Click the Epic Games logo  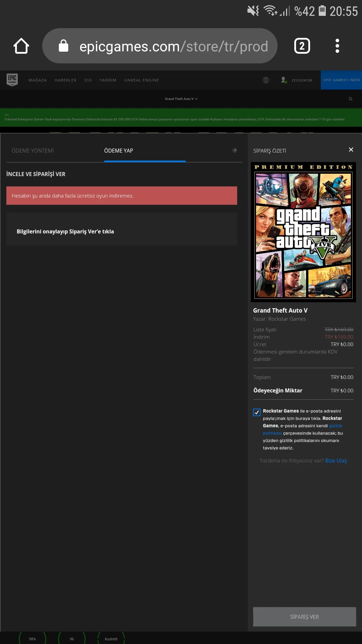(x=12, y=80)
